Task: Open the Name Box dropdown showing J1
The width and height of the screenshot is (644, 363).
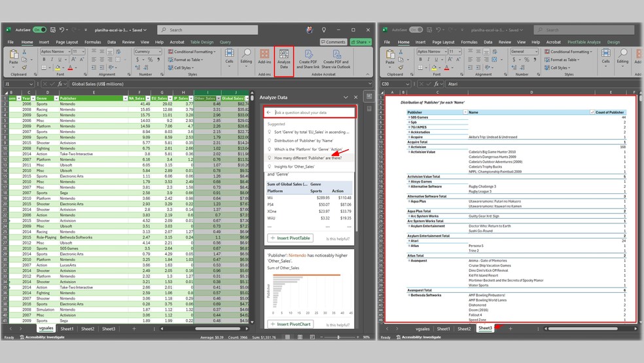Action: 31,84
